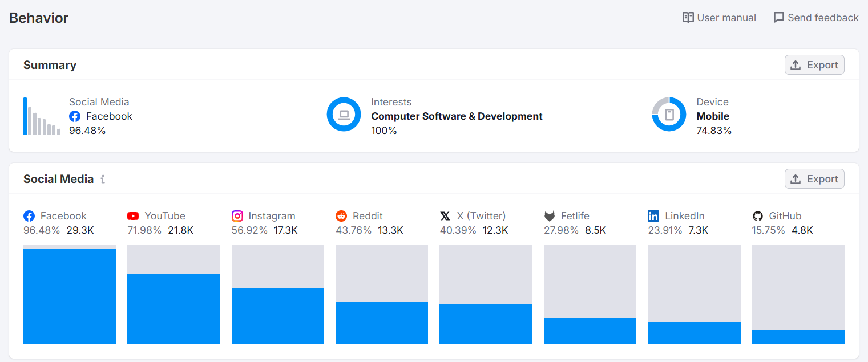The width and height of the screenshot is (868, 362).
Task: Click the User manual book icon
Action: click(x=688, y=18)
